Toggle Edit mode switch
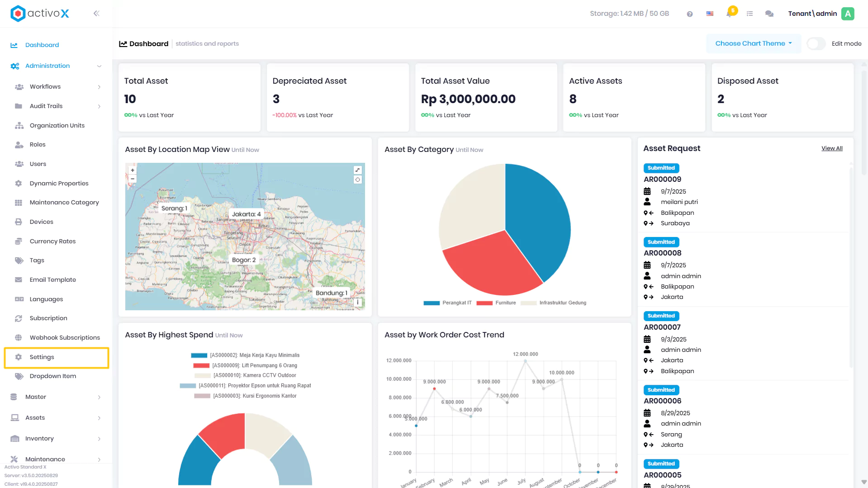The width and height of the screenshot is (868, 488). [816, 44]
